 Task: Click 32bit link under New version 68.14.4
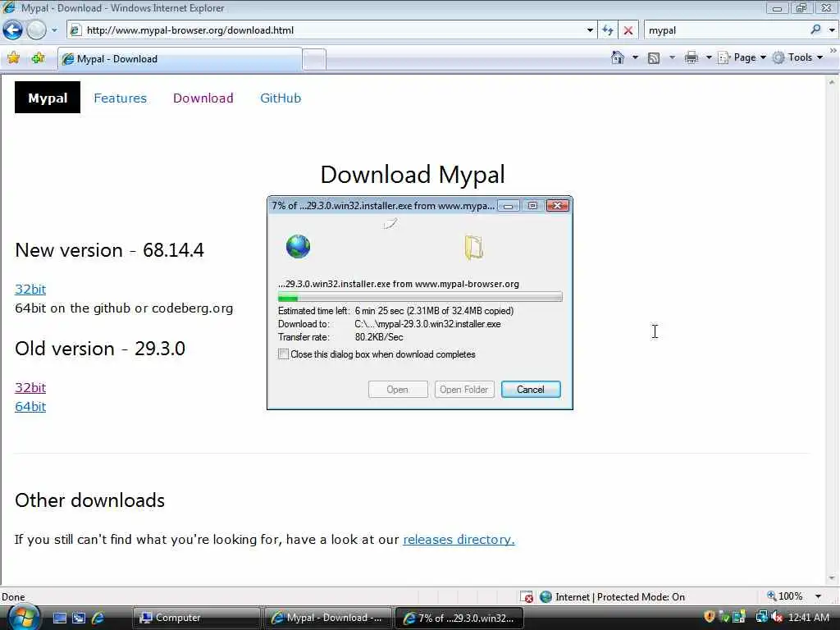click(30, 290)
